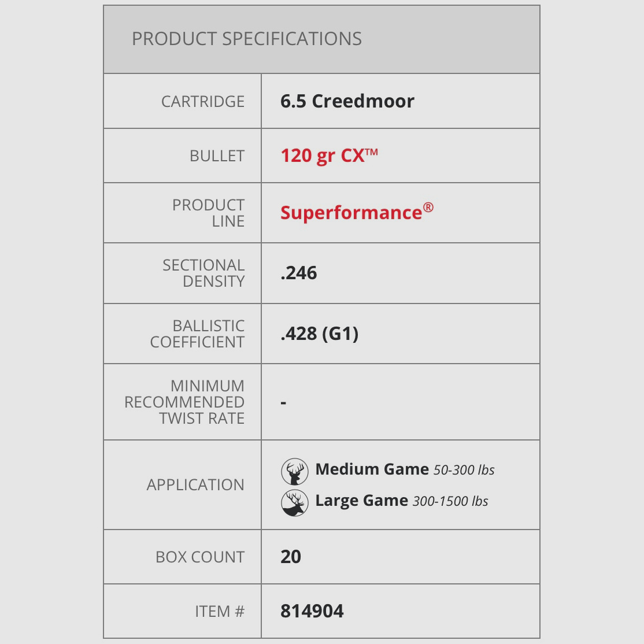Screen dimensions: 644x644
Task: Open the Superformance product line link
Action: (x=356, y=212)
